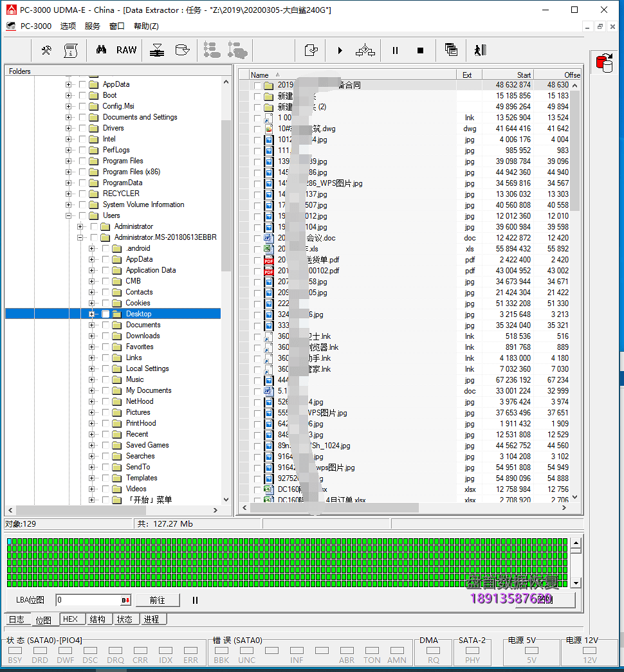
Task: Click the exit running man icon
Action: (481, 50)
